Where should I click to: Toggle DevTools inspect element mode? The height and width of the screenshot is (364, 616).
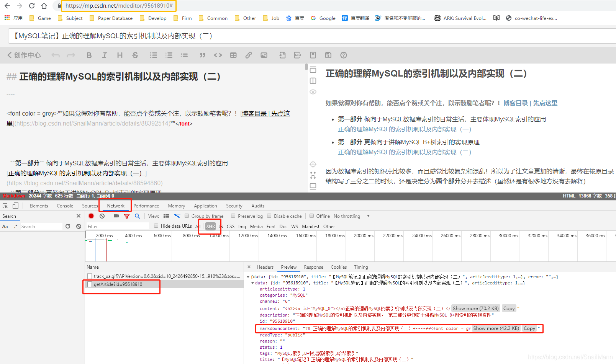point(5,206)
